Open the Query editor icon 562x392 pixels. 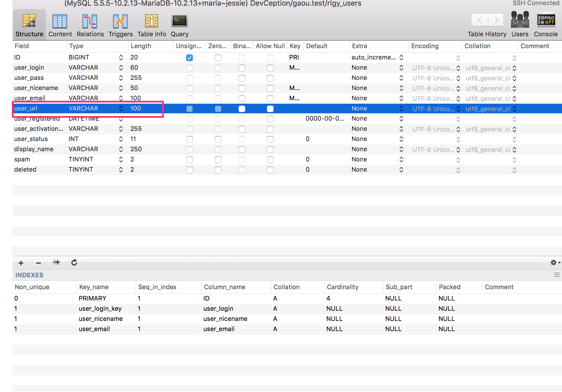[x=179, y=22]
